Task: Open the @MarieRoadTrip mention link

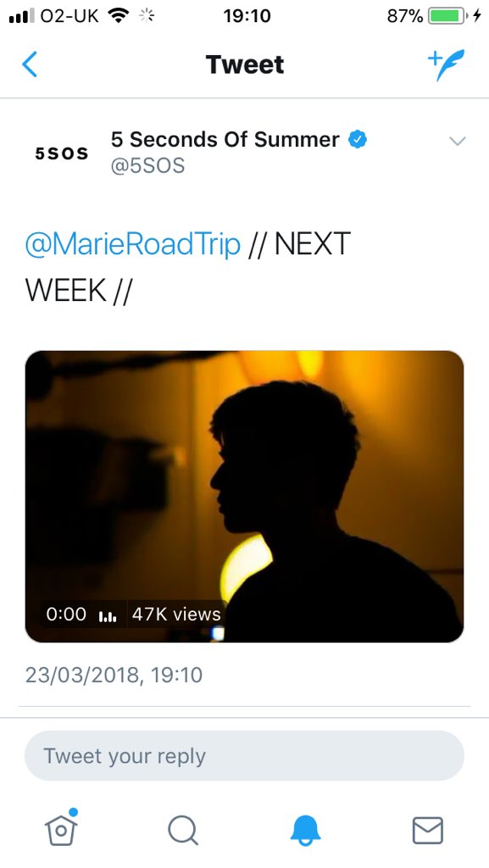Action: tap(133, 244)
